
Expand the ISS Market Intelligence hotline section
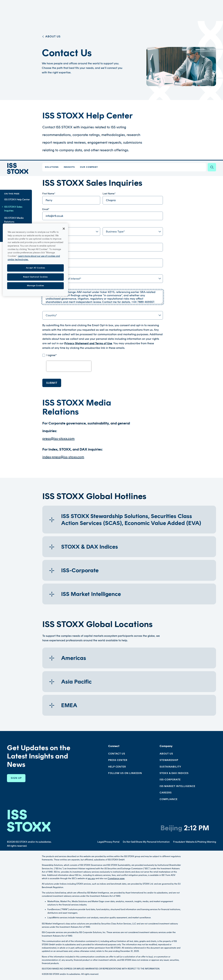(x=129, y=594)
